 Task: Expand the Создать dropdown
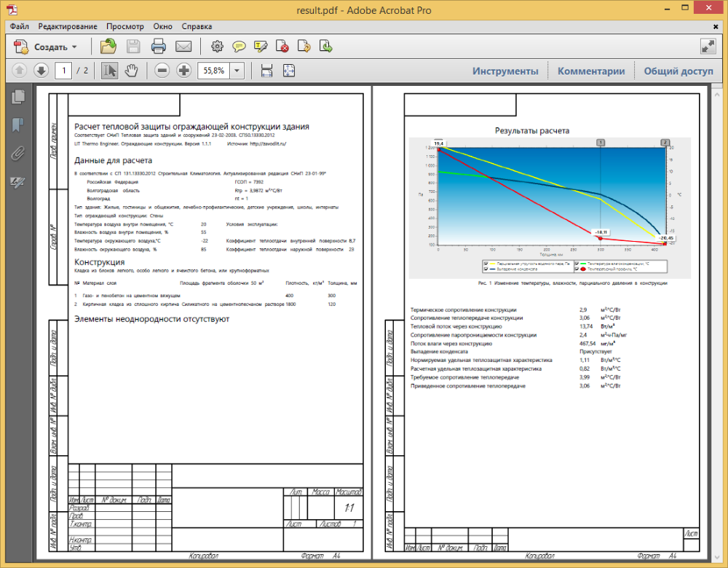pyautogui.click(x=74, y=47)
